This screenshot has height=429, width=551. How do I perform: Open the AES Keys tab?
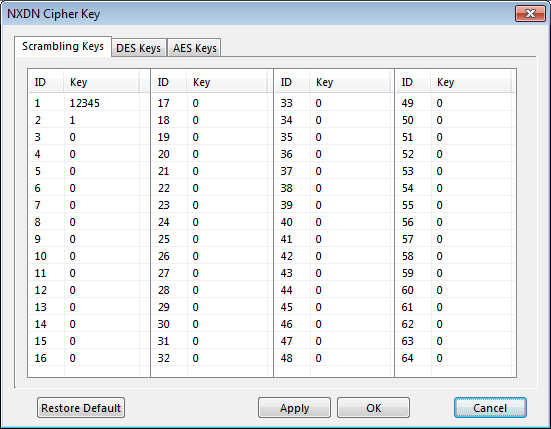194,48
